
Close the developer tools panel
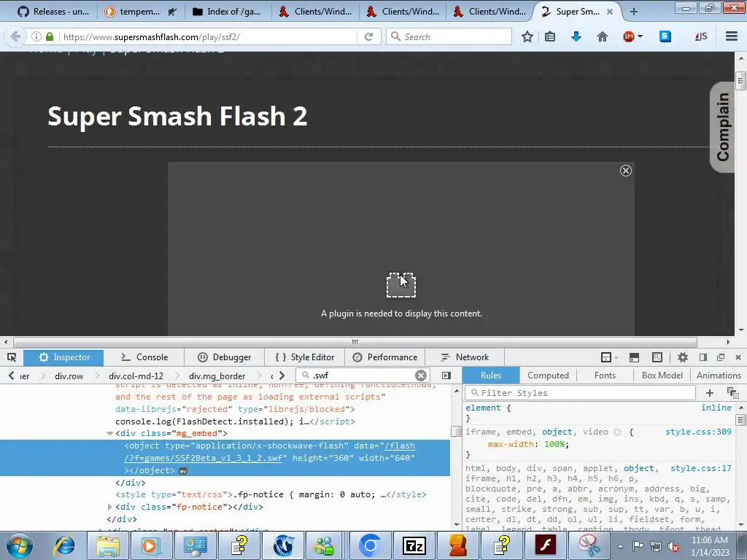point(738,357)
